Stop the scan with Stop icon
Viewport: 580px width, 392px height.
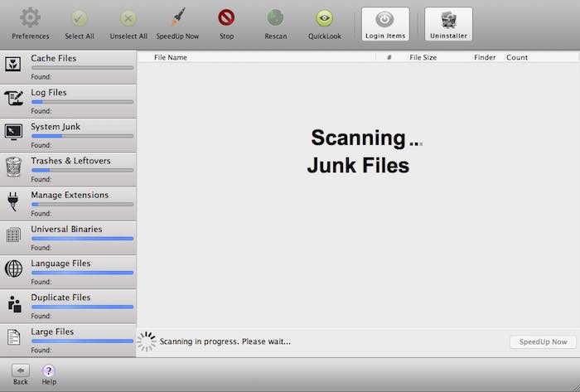(x=226, y=17)
